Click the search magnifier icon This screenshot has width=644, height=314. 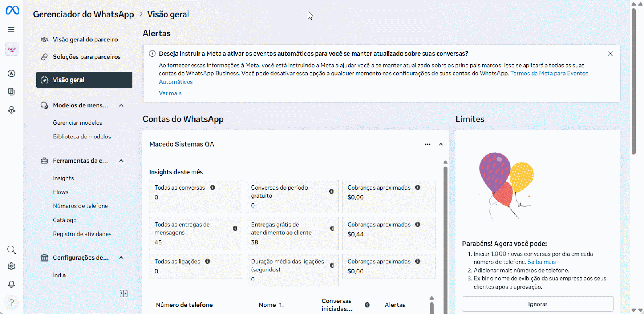click(12, 250)
